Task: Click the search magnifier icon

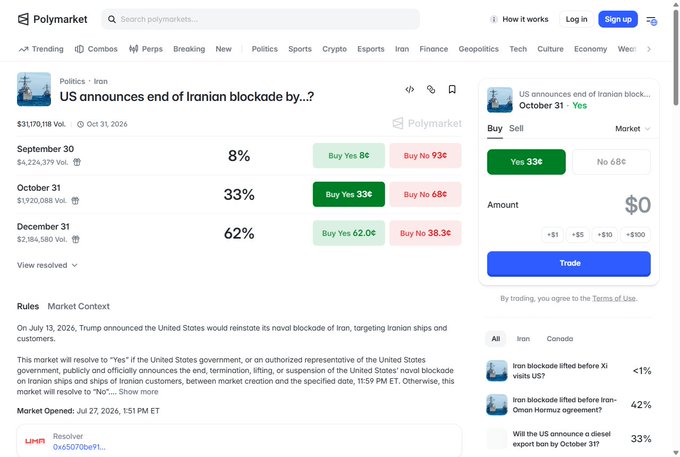Action: pos(112,19)
